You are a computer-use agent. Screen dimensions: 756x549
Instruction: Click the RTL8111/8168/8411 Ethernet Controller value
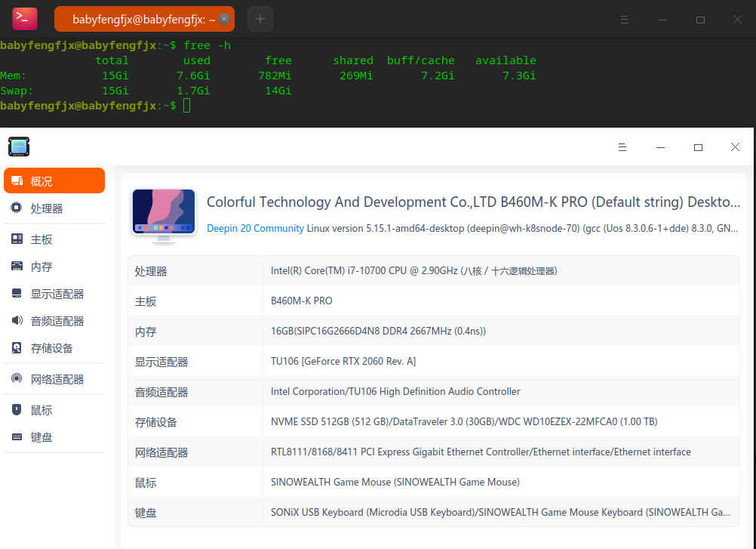481,452
